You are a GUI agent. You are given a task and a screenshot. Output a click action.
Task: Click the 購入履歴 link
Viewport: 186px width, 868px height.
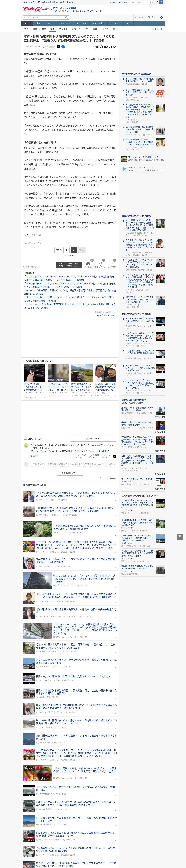(x=152, y=18)
